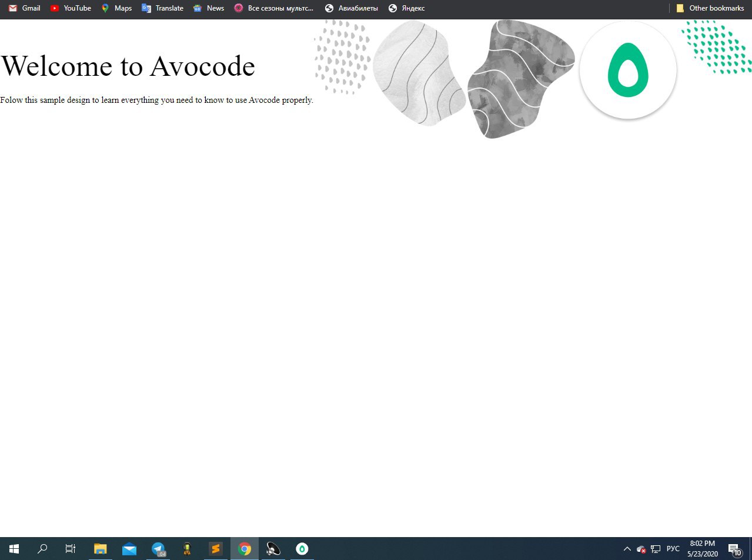
Task: Click the light gray wavy blob image
Action: click(420, 72)
